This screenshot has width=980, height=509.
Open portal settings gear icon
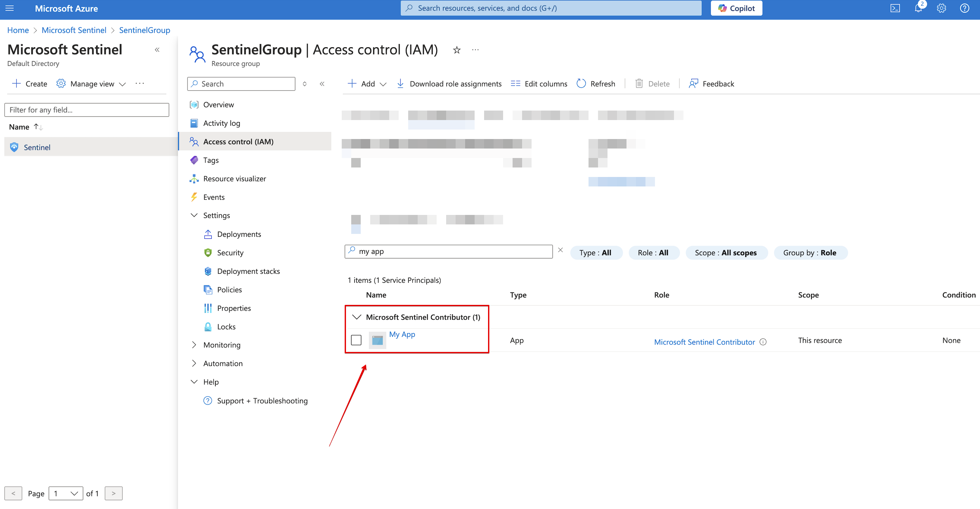[941, 9]
